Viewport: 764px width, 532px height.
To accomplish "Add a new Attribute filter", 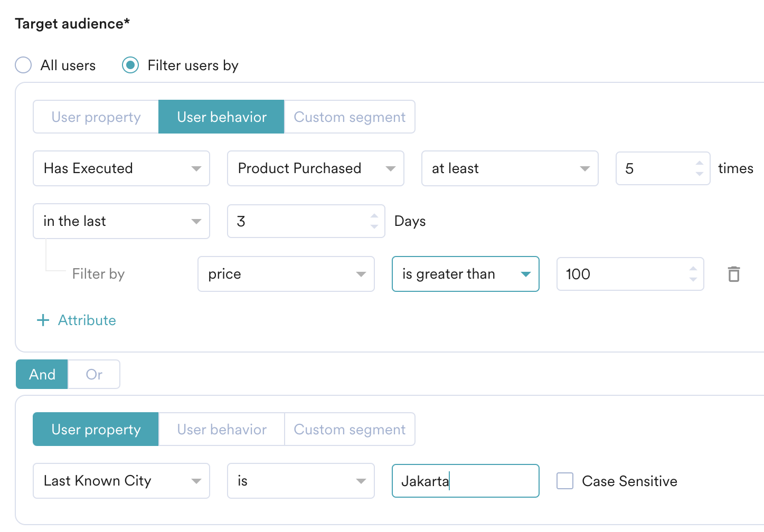I will pos(87,320).
